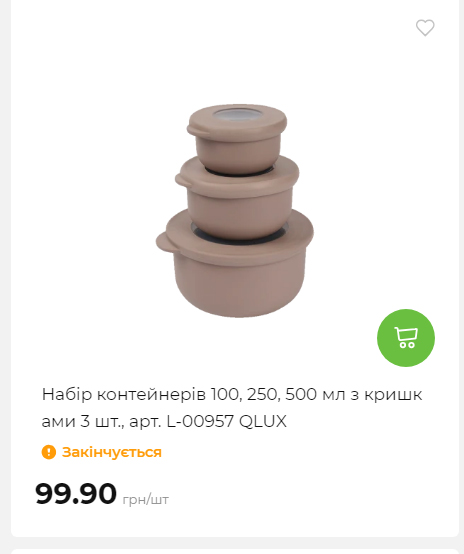Click the orange exclamation warning icon

coord(49,452)
